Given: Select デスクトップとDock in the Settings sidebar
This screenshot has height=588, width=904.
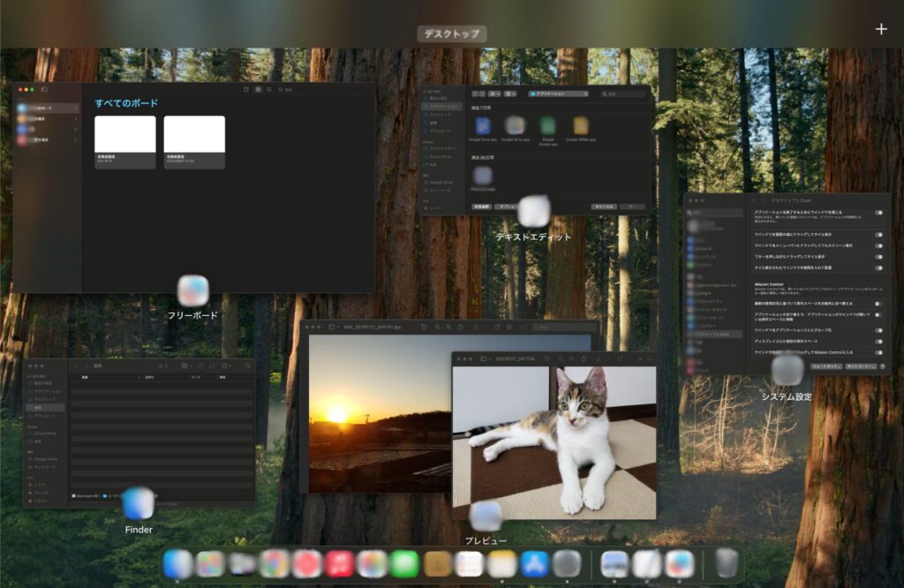Looking at the screenshot, I should pos(715,334).
